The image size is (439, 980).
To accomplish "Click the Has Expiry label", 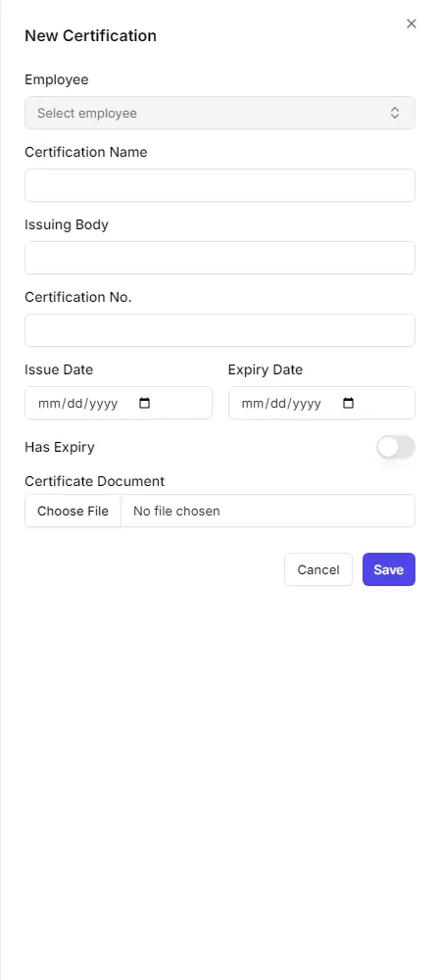I will [60, 448].
